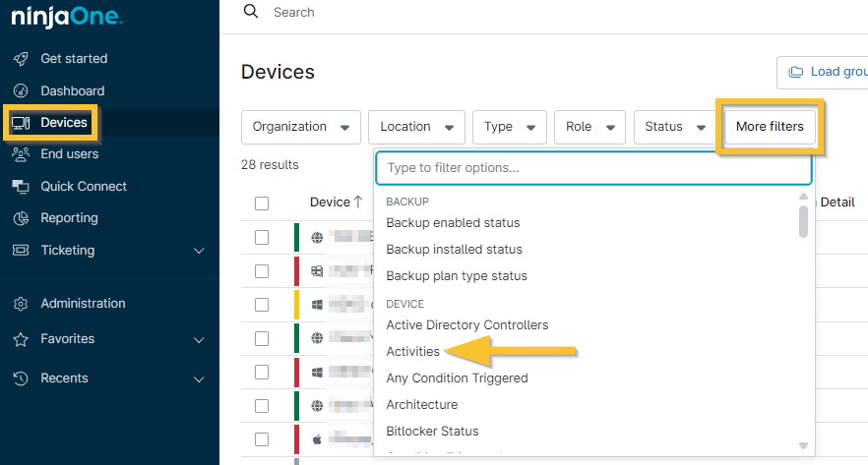Check the first device row checkbox
The image size is (868, 465).
tap(262, 238)
